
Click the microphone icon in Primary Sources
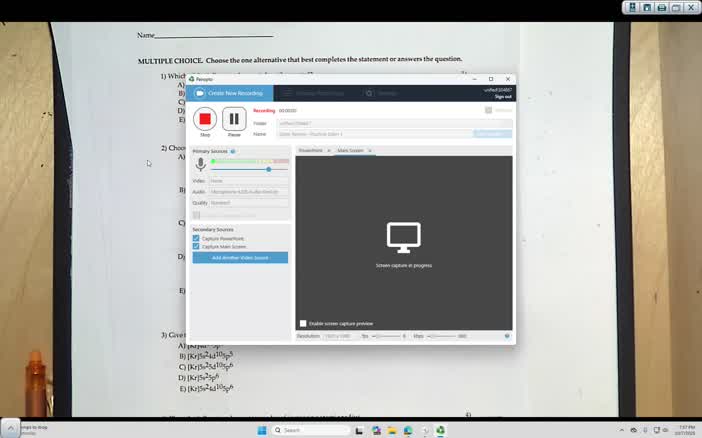pos(201,164)
